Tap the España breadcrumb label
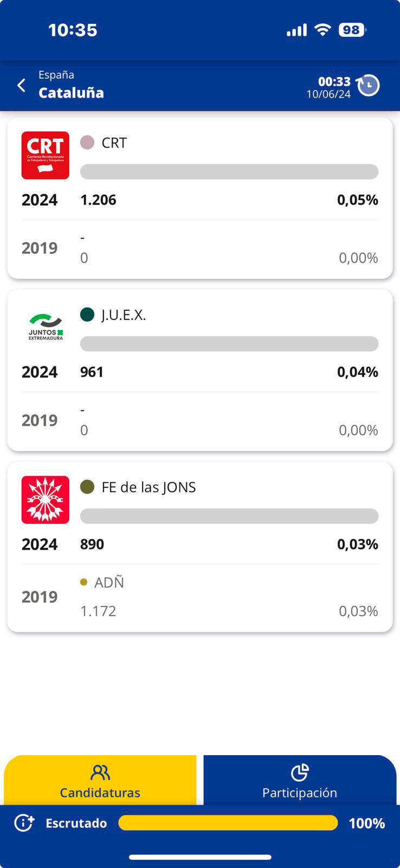The image size is (400, 868). (56, 75)
